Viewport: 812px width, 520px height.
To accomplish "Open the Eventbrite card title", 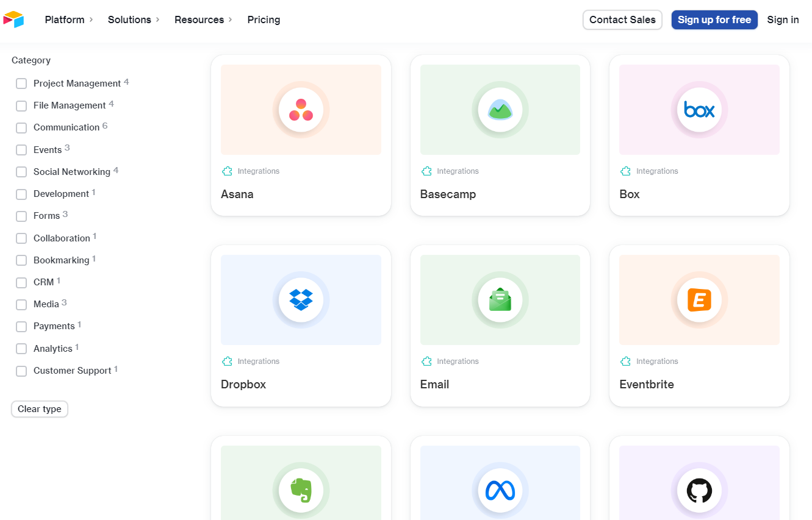I will (x=647, y=385).
